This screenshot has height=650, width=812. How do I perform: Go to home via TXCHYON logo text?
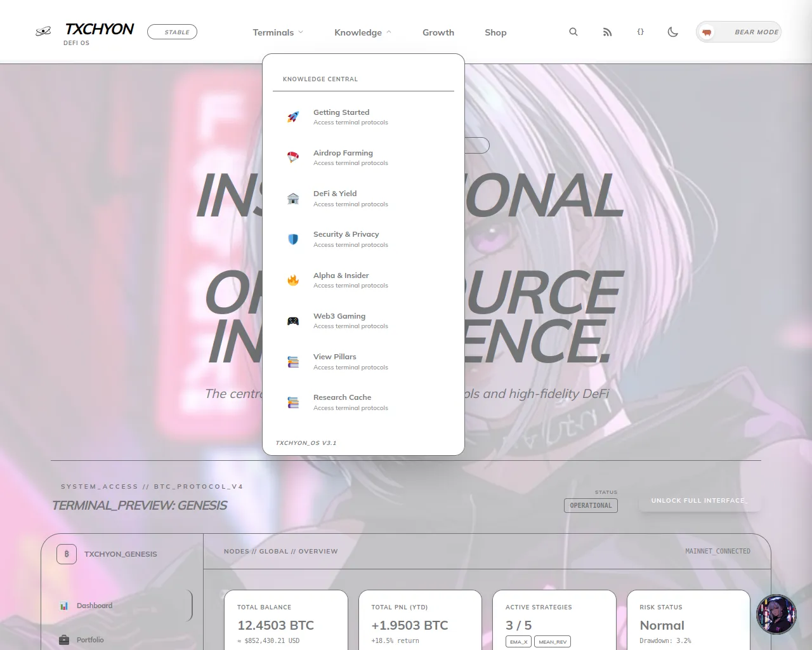click(100, 29)
